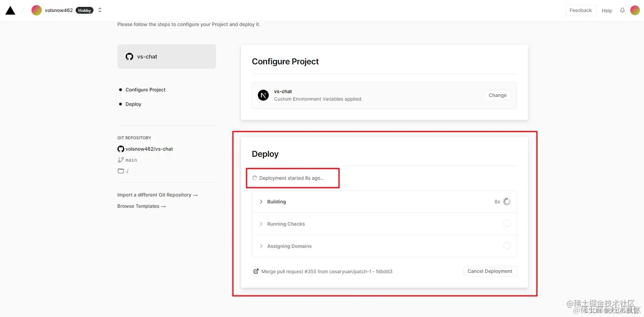Click Custom Environment Variables applied text
This screenshot has height=317, width=644.
pos(318,99)
